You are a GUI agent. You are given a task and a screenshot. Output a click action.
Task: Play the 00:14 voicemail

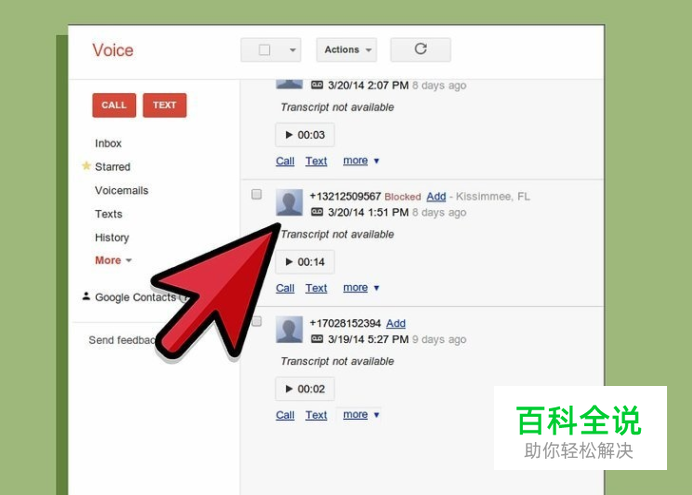click(305, 262)
